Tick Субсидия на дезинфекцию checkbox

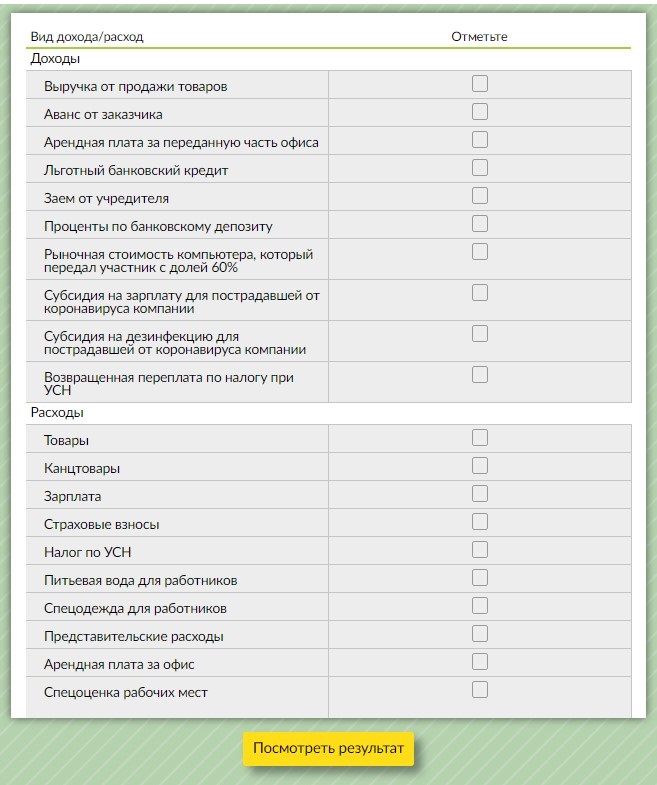(x=480, y=334)
